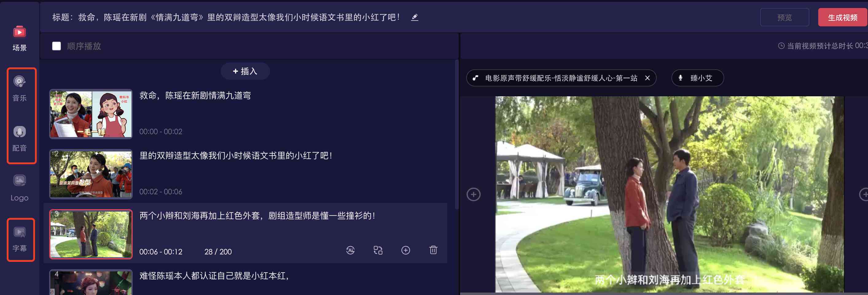
Task: Select scene 1 thumbnail with cartoon girl
Action: 91,114
